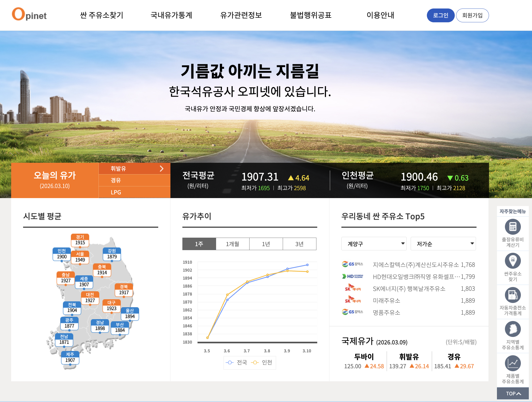532x402 pixels.
Task: Open the 싼주유소 찾기 pin icon
Action: click(512, 261)
